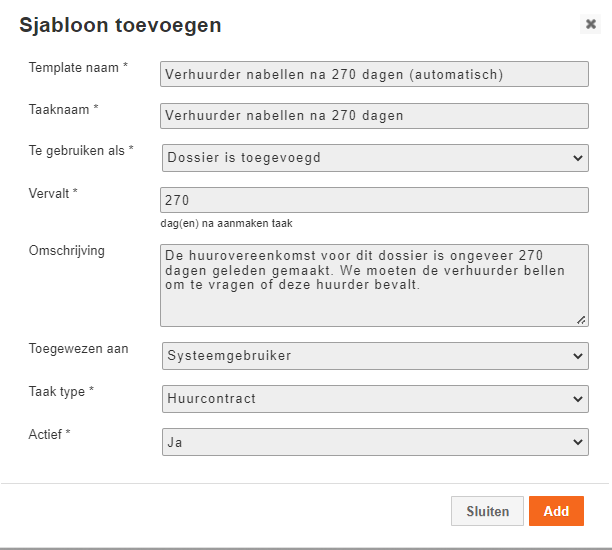Grab the Omschrijving textarea resize handle
The height and width of the screenshot is (550, 612).
[581, 319]
